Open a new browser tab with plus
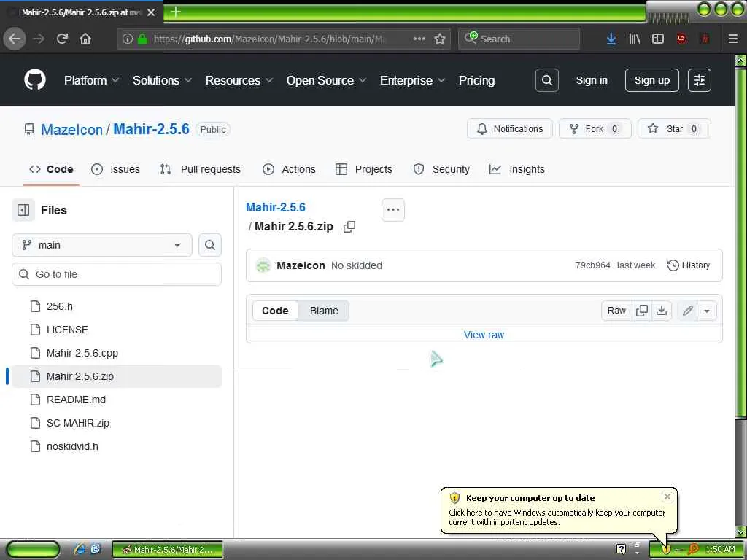 (175, 12)
